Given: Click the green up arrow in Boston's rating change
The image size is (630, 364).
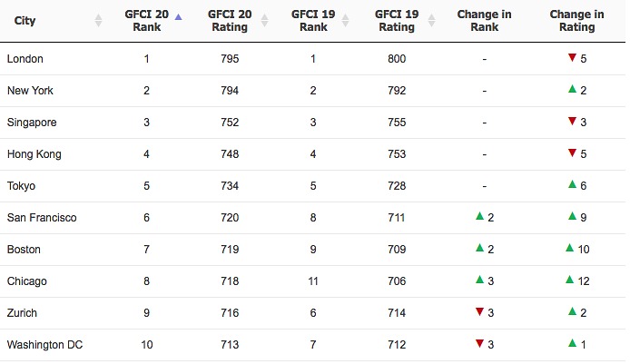Looking at the screenshot, I should pyautogui.click(x=568, y=249).
